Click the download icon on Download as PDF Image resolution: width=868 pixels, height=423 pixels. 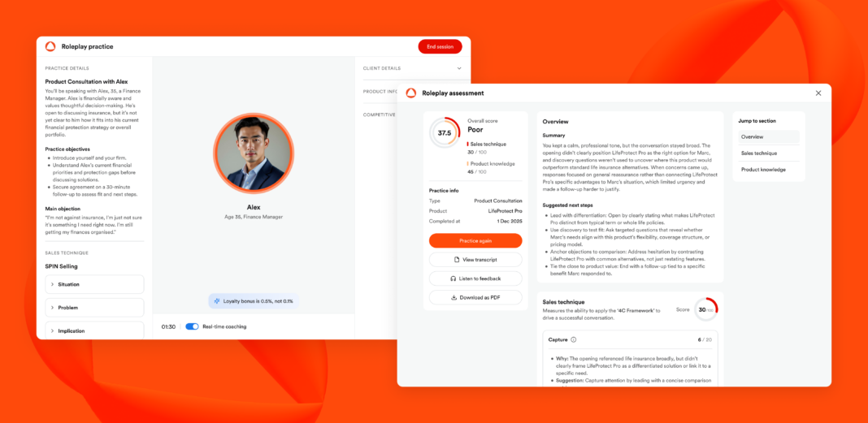(x=454, y=297)
